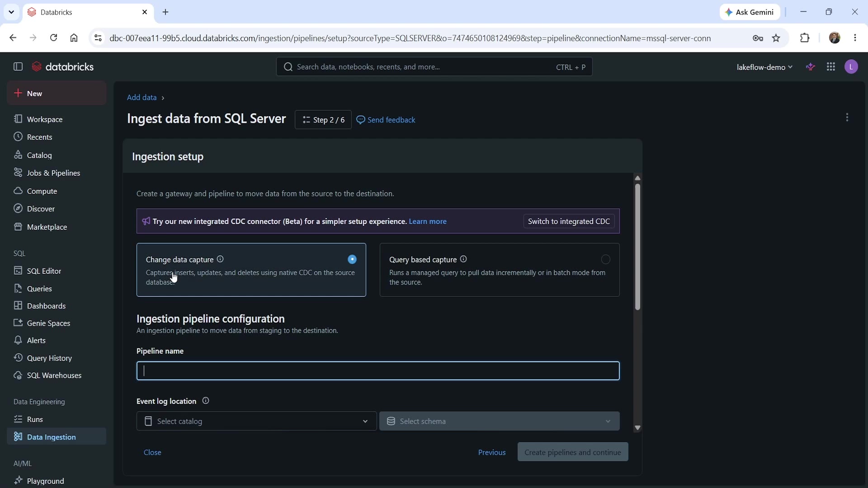Select Query based capture radio option
The image size is (868, 488).
(605, 259)
